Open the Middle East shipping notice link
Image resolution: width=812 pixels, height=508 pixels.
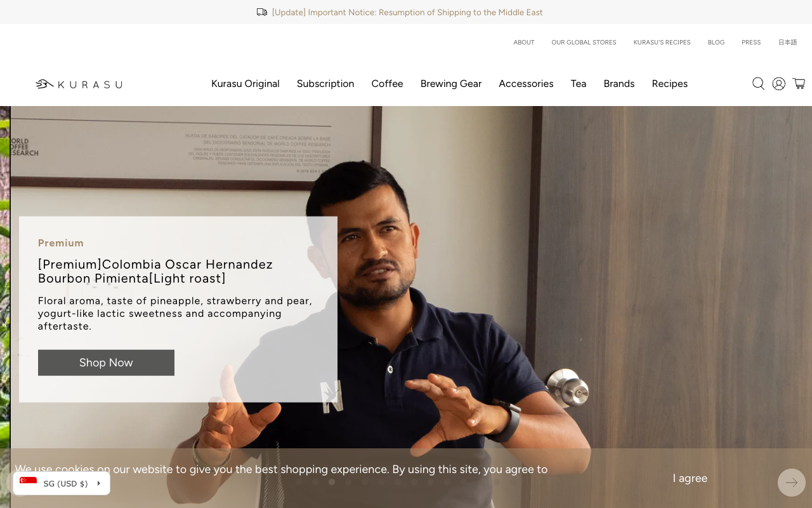pos(407,12)
